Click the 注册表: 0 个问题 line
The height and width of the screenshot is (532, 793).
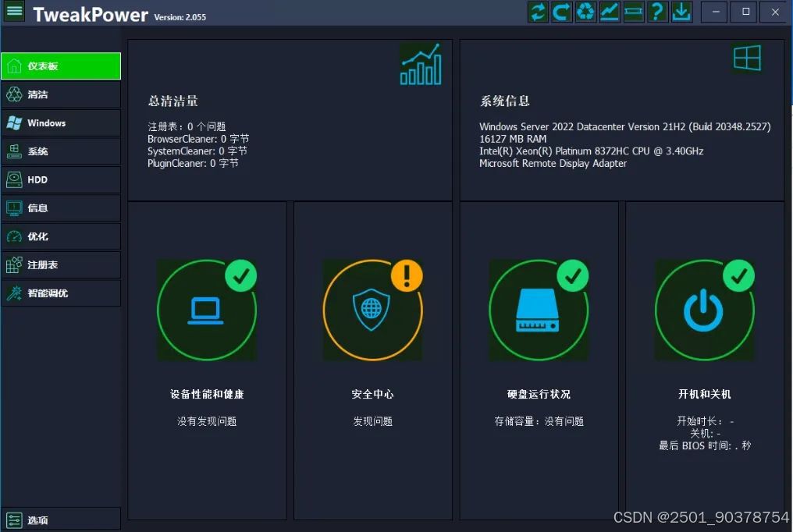pyautogui.click(x=187, y=126)
